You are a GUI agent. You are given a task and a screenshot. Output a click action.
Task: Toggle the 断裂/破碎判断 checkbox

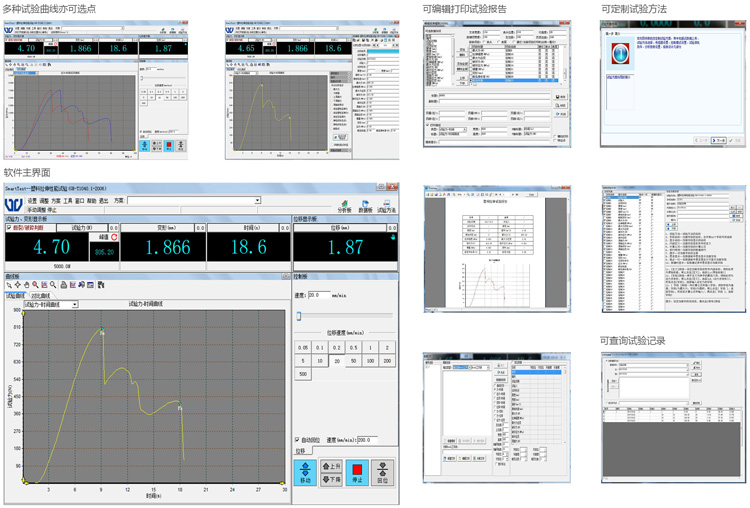pos(9,228)
